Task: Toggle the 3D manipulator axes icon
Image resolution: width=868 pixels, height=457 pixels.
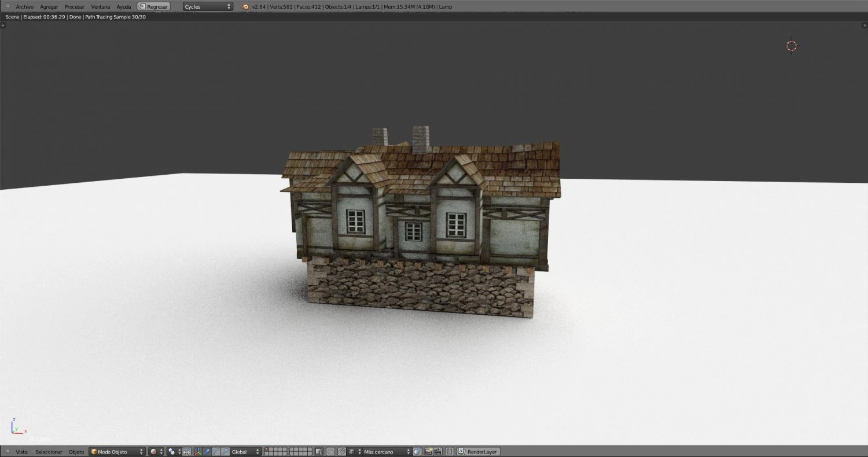Action: click(x=198, y=452)
